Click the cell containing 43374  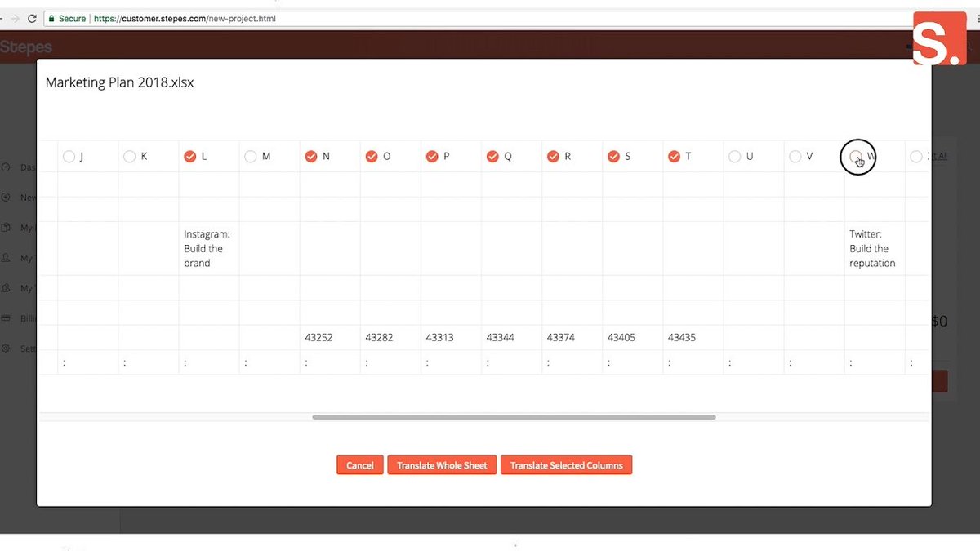[x=572, y=337]
